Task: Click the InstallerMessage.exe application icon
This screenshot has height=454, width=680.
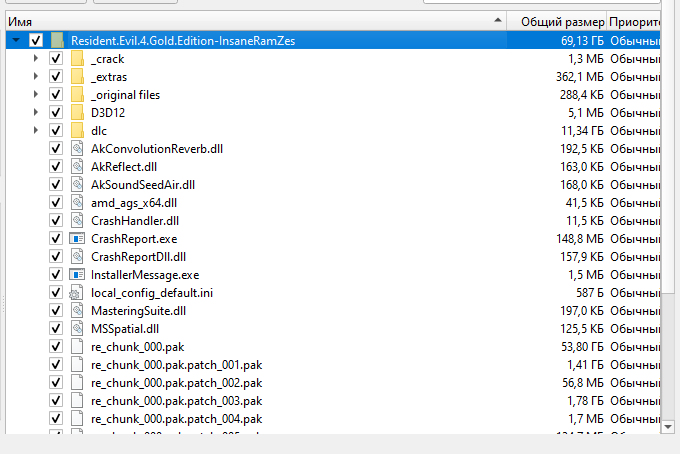Action: 77,274
